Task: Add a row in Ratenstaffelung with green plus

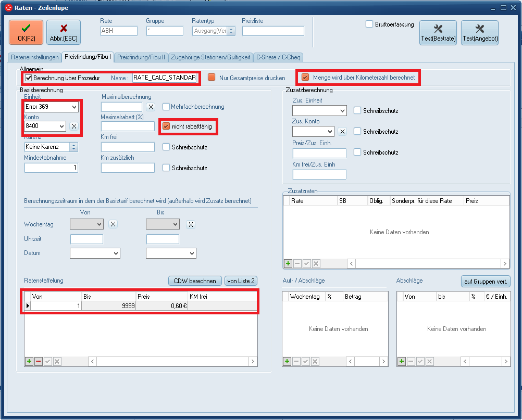Action: click(29, 361)
